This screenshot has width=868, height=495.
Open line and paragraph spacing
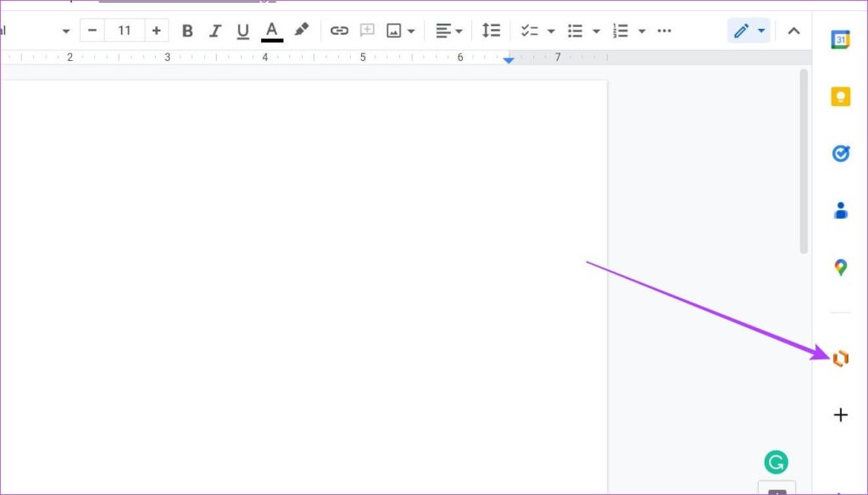[491, 31]
